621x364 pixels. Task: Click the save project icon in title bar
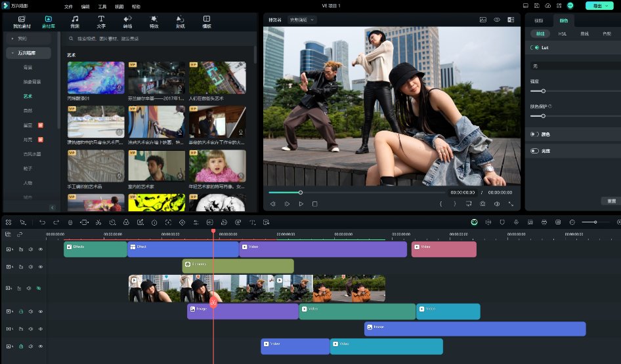[x=536, y=6]
